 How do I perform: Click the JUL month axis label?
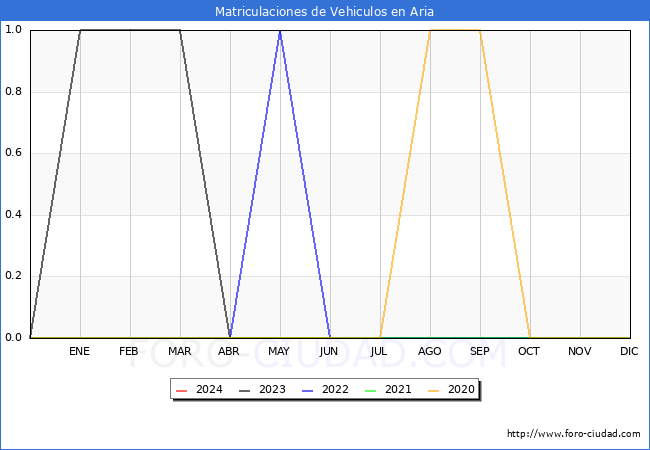click(x=379, y=351)
